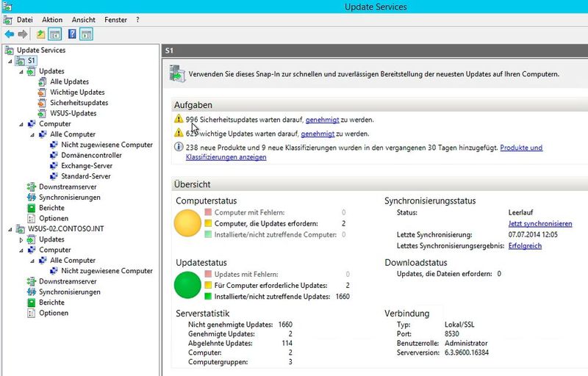Screen dimensions: 588x376
Task: Click the WSUS-Updates icon
Action: (43, 113)
